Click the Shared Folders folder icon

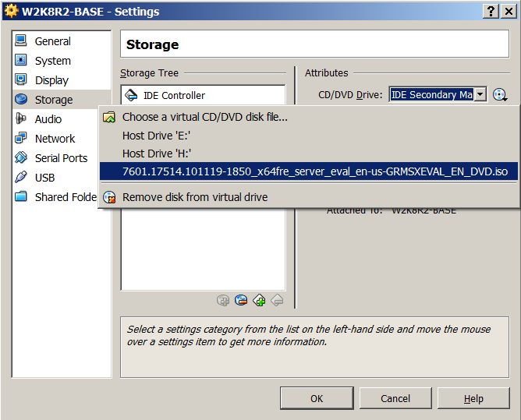pyautogui.click(x=21, y=196)
